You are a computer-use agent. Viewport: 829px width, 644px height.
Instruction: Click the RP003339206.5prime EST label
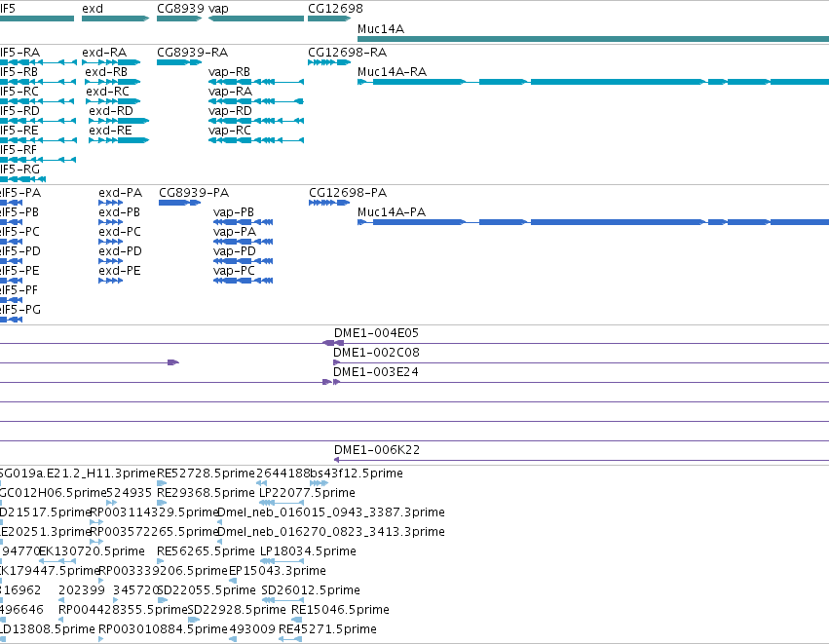tap(163, 571)
